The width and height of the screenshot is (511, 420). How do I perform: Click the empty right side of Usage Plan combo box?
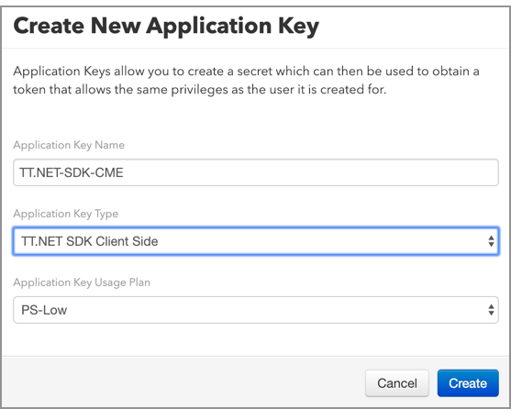(x=277, y=310)
